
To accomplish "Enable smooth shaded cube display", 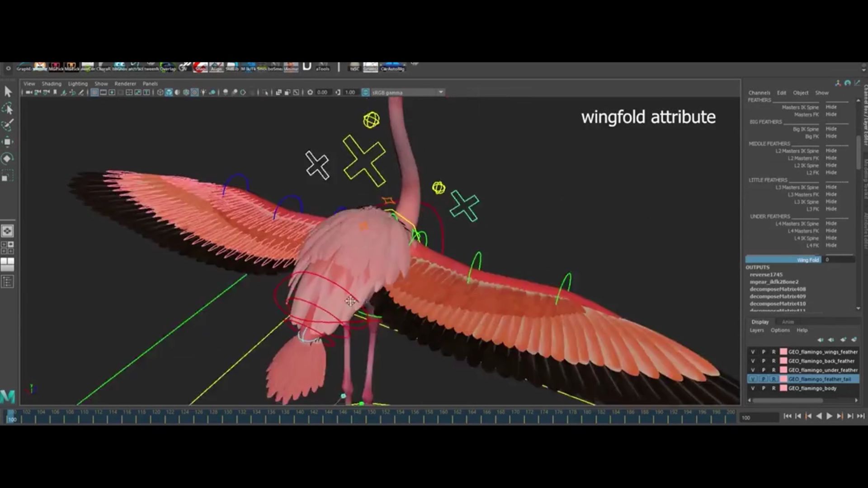I will 169,92.
